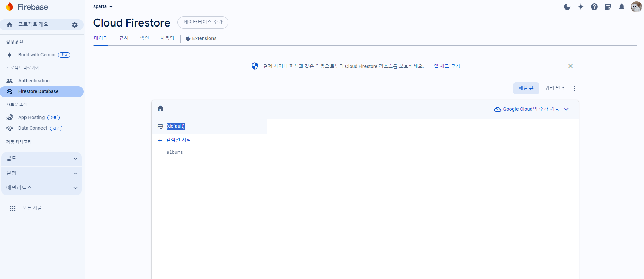Image resolution: width=644 pixels, height=279 pixels.
Task: Click the Firebase flame logo
Action: click(x=10, y=7)
